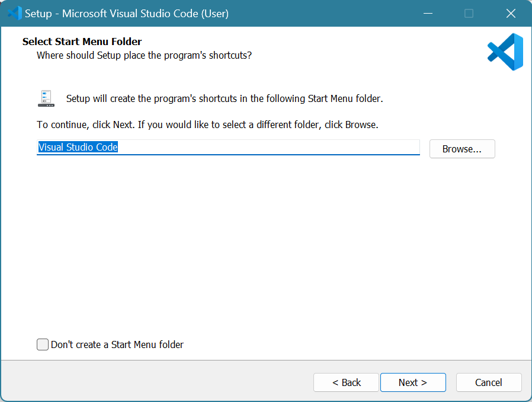
Task: Click the greyed-out maximize button
Action: click(x=469, y=13)
